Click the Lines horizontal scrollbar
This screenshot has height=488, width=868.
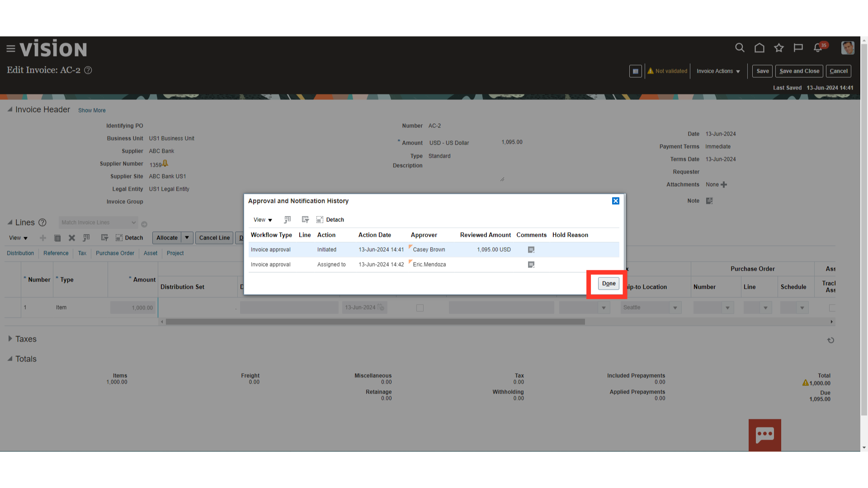(375, 322)
